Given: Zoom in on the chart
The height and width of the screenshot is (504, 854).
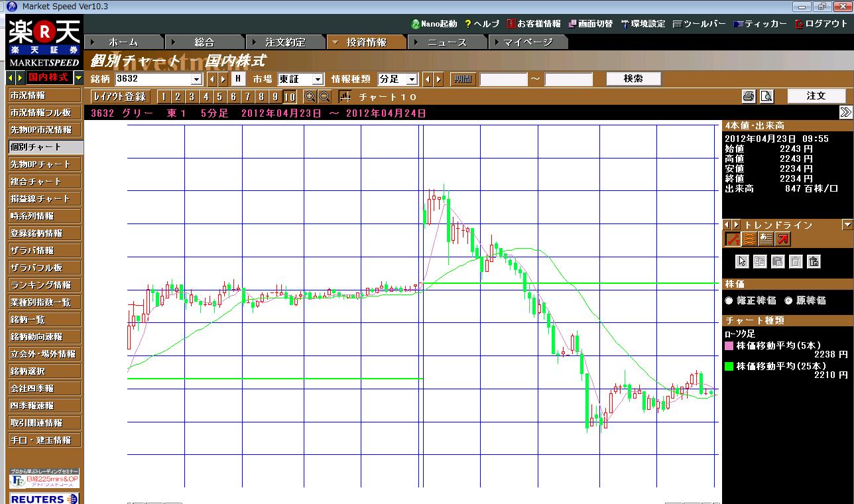Looking at the screenshot, I should click(310, 97).
